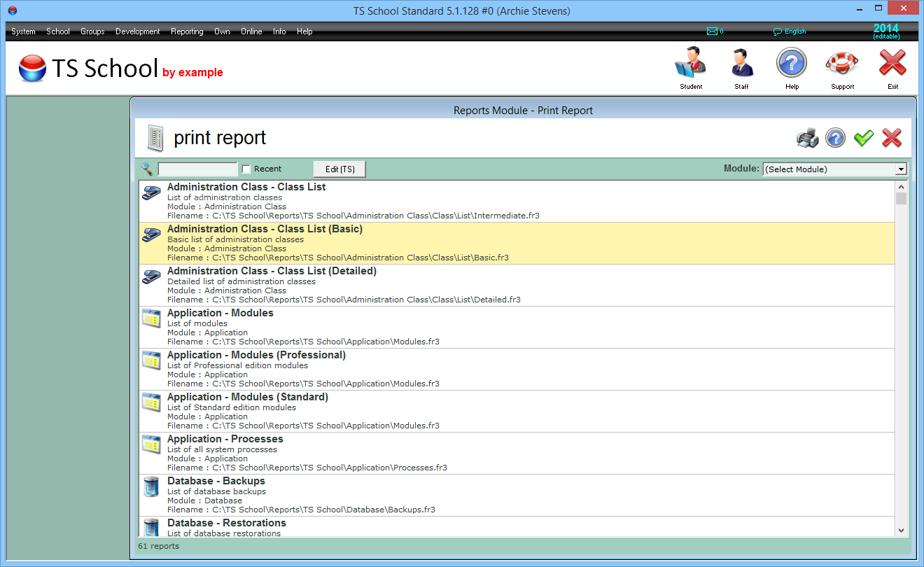This screenshot has height=567, width=924.
Task: Click 'List of all system processes' description
Action: pos(222,449)
